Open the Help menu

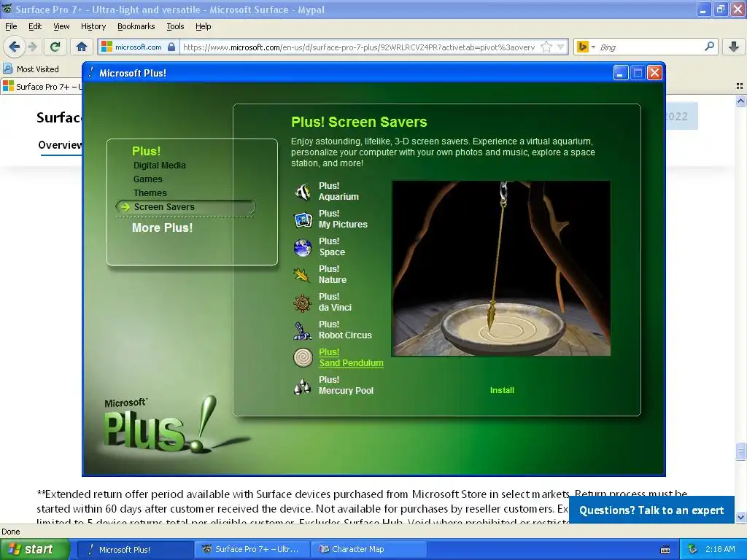click(x=203, y=26)
